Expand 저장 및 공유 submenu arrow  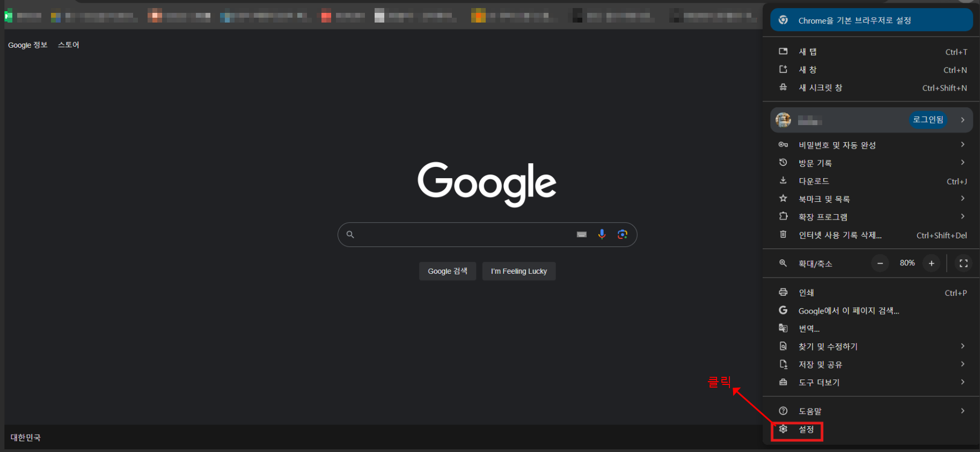pyautogui.click(x=963, y=364)
